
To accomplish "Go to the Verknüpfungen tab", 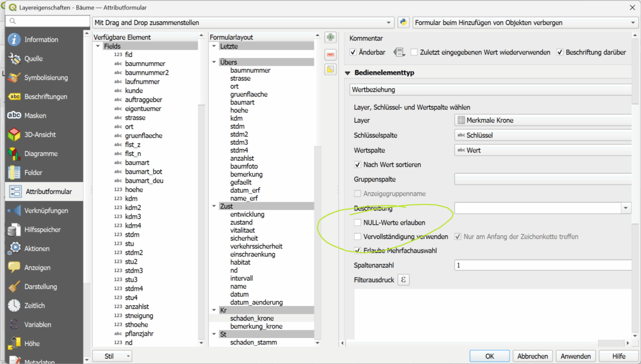I will tap(46, 210).
